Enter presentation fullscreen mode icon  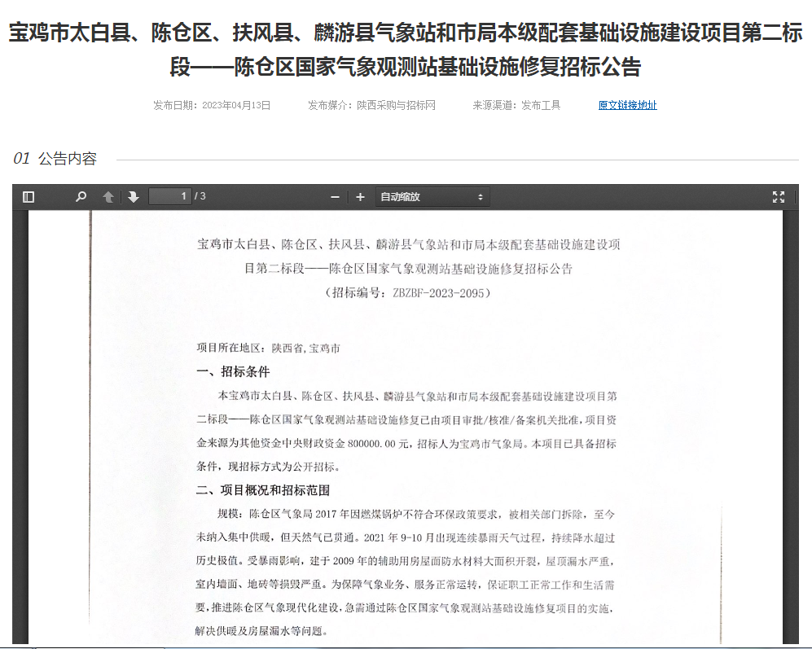coord(779,197)
